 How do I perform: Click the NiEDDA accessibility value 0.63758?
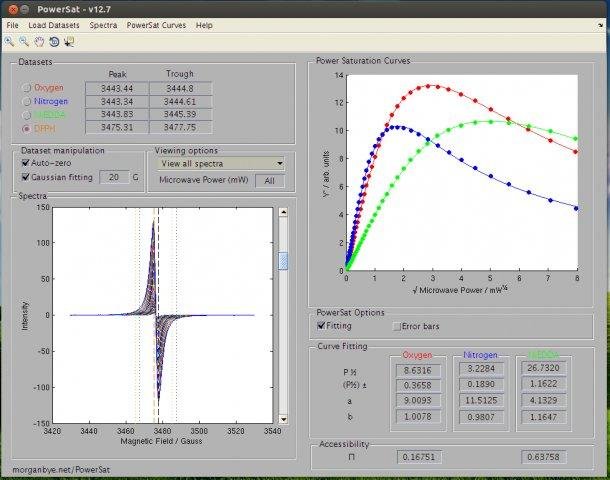click(543, 457)
